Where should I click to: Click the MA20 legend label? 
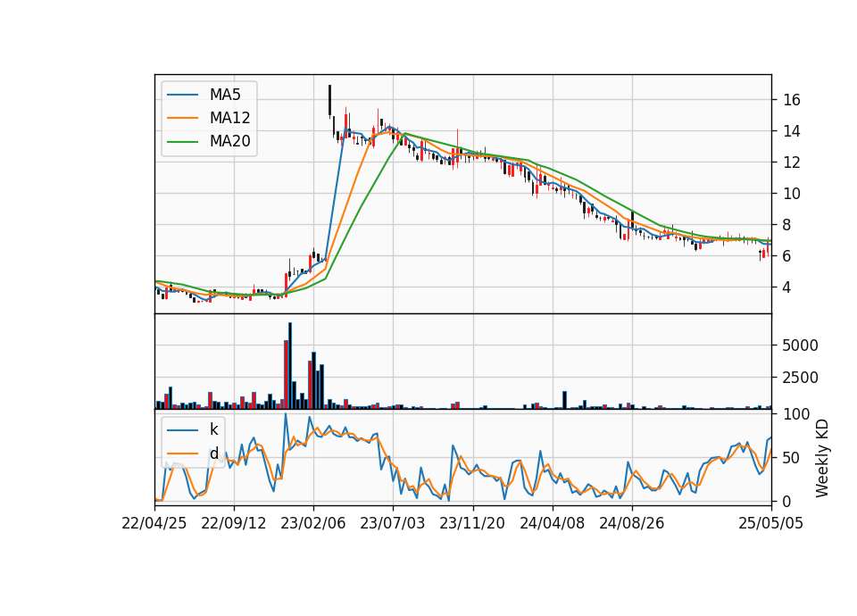coord(229,141)
